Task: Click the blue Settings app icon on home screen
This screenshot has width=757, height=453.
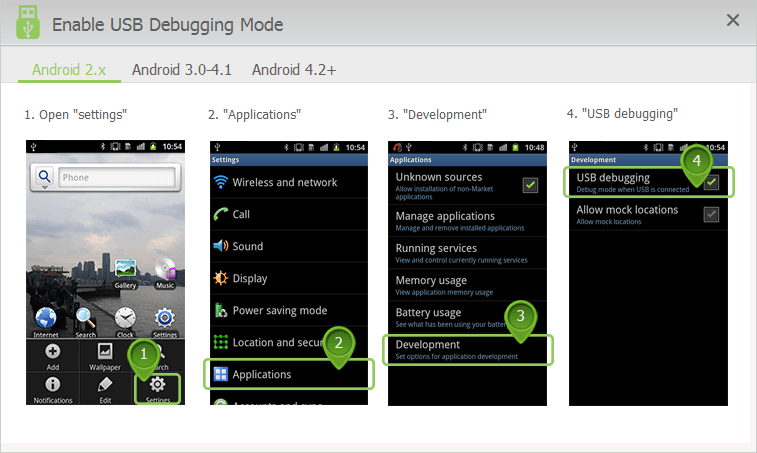Action: 165,318
